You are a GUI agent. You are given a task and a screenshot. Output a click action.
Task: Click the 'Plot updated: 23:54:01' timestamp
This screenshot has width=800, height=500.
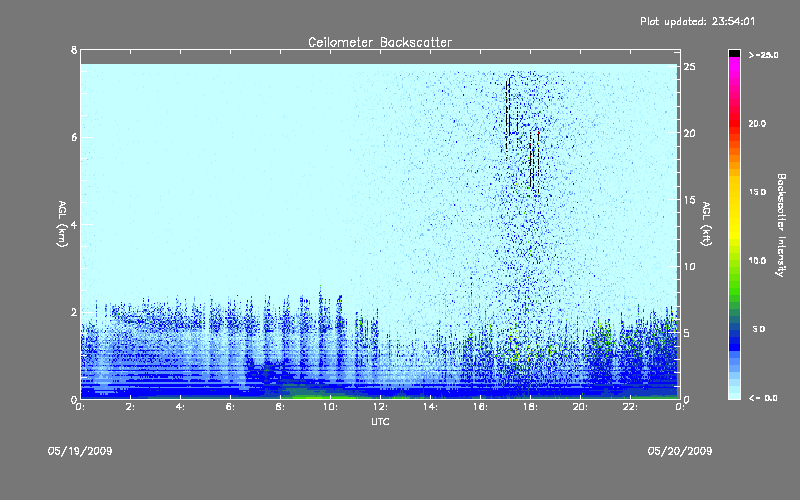point(697,21)
